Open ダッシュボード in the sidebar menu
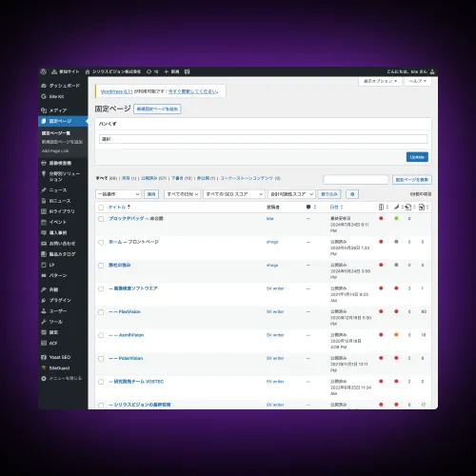This screenshot has height=476, width=476. 61,86
